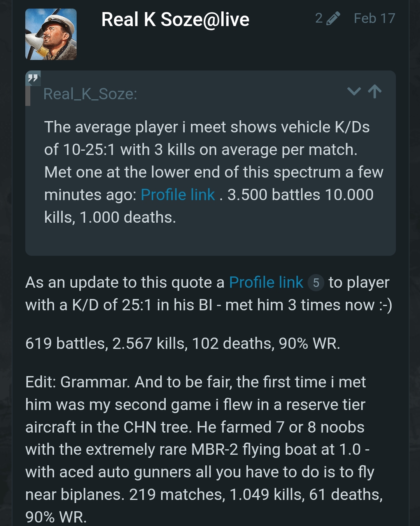Expand the Real_K_Soze quote with the chevron

pyautogui.click(x=354, y=91)
